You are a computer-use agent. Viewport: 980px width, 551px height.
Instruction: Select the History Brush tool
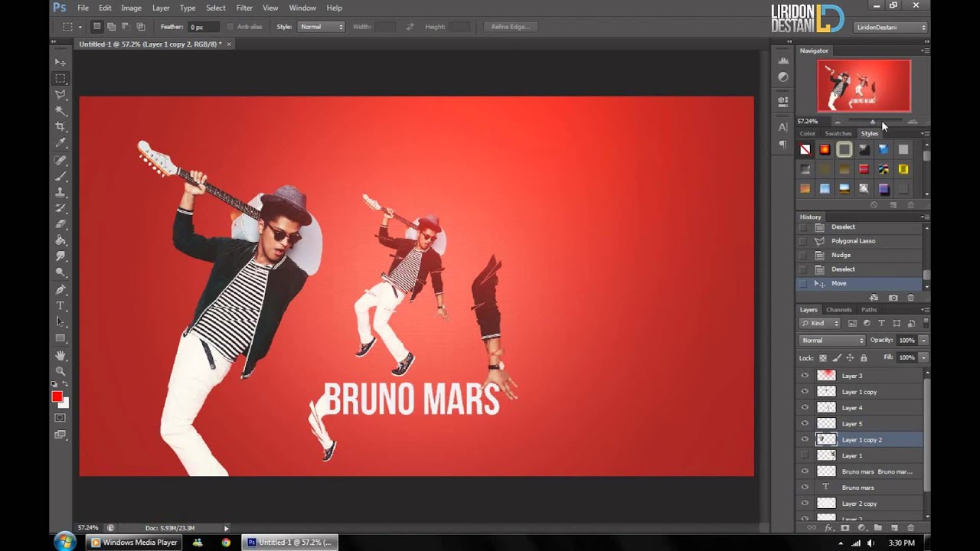60,208
